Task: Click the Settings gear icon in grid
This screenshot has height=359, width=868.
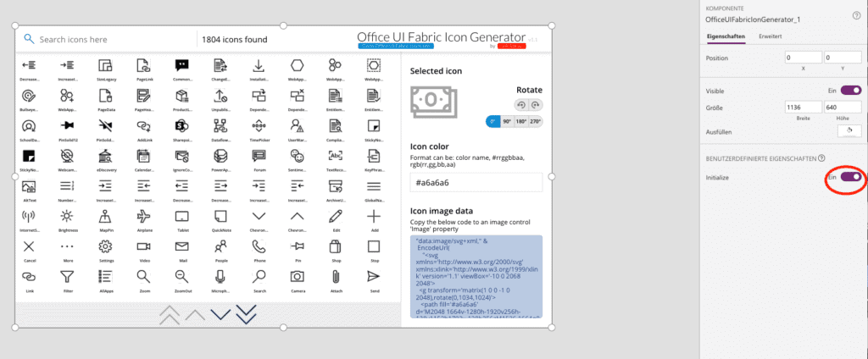Action: (x=106, y=246)
